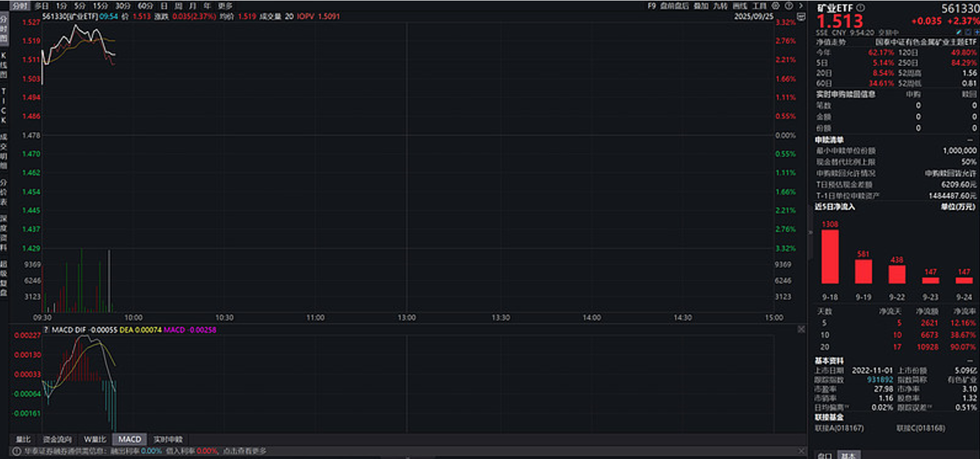The image size is (980, 459).
Task: Open the 画线 drawing tools
Action: (740, 6)
